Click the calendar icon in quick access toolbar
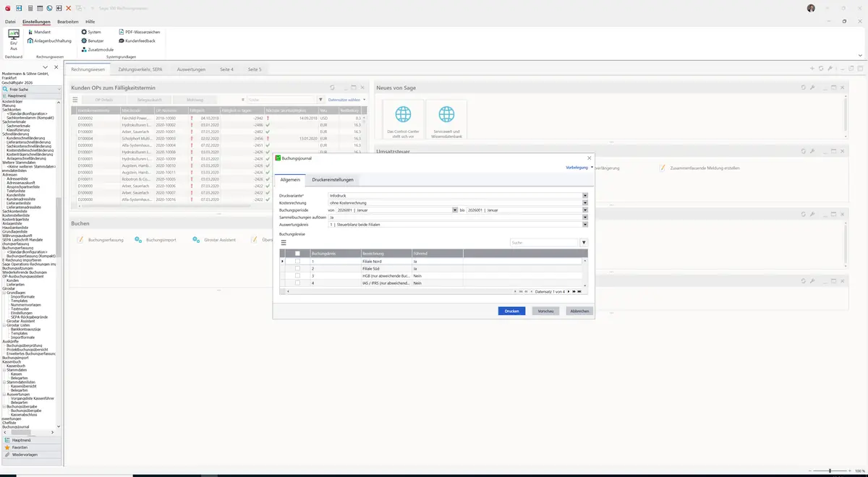Image resolution: width=868 pixels, height=477 pixels. (40, 8)
